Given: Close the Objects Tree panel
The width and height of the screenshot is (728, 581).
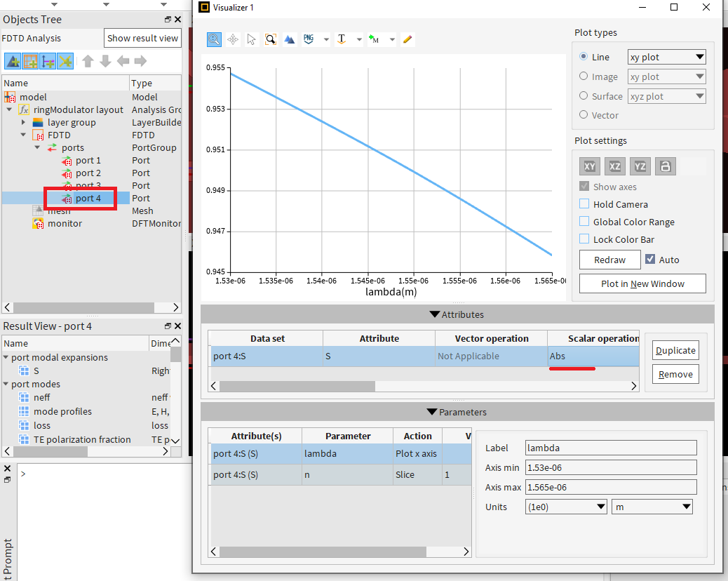Looking at the screenshot, I should point(177,20).
